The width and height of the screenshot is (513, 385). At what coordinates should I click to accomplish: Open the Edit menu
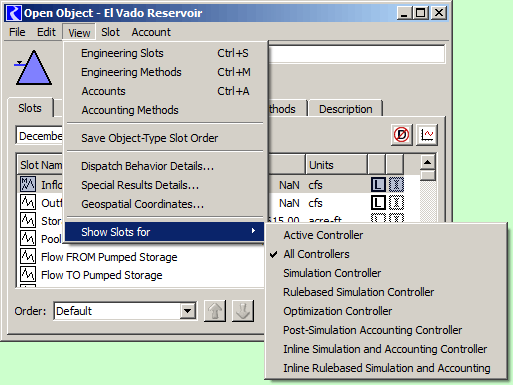46,32
